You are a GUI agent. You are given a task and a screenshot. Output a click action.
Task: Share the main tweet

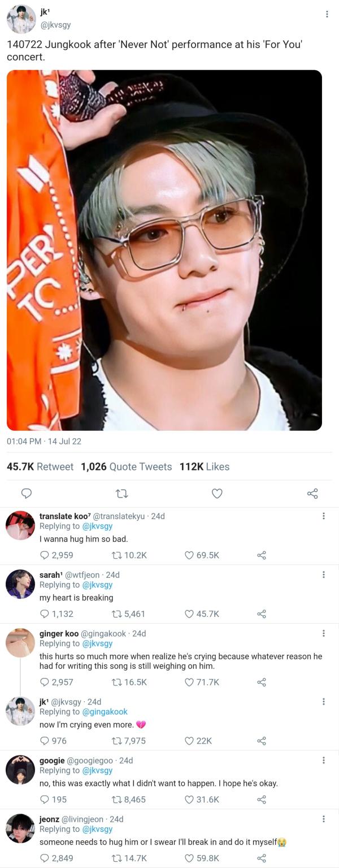[x=312, y=494]
